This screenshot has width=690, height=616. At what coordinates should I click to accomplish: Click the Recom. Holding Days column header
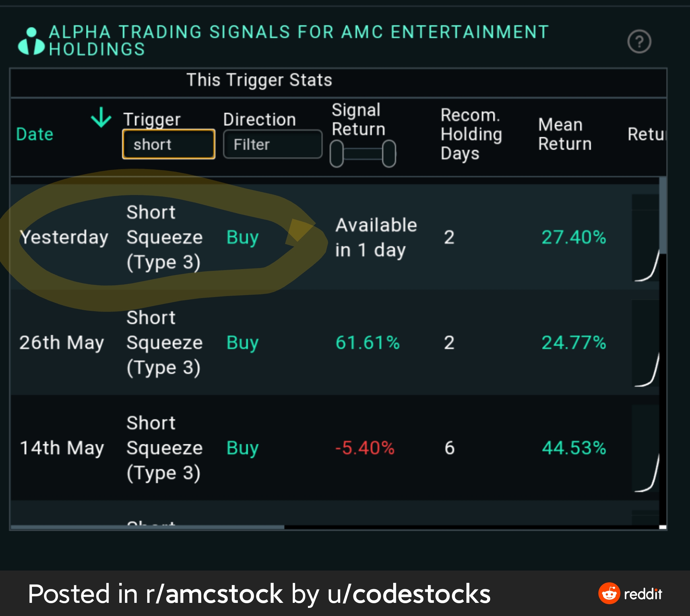pos(471,134)
